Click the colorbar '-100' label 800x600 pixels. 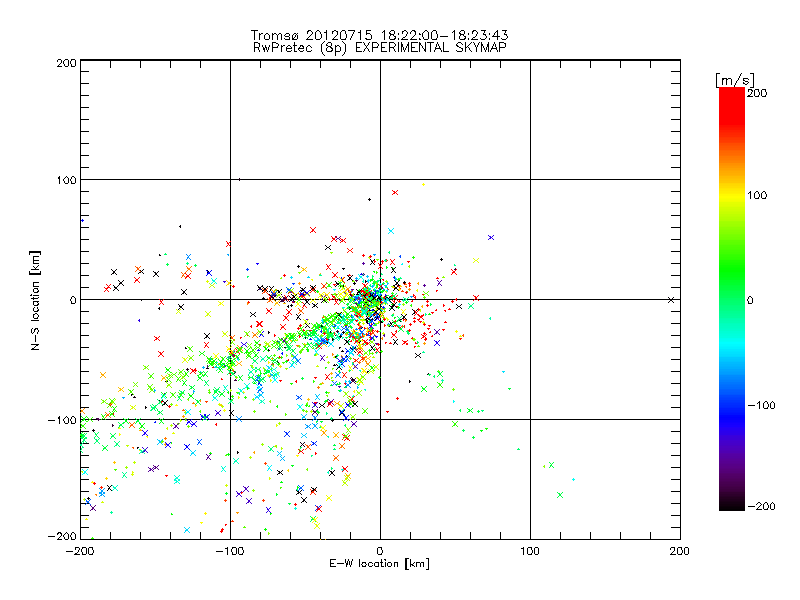tap(761, 405)
